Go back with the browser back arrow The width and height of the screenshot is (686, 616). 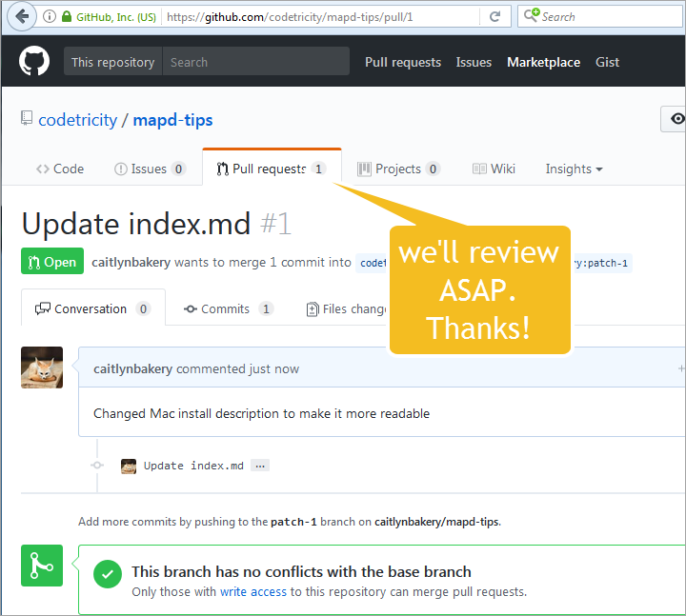pos(21,17)
